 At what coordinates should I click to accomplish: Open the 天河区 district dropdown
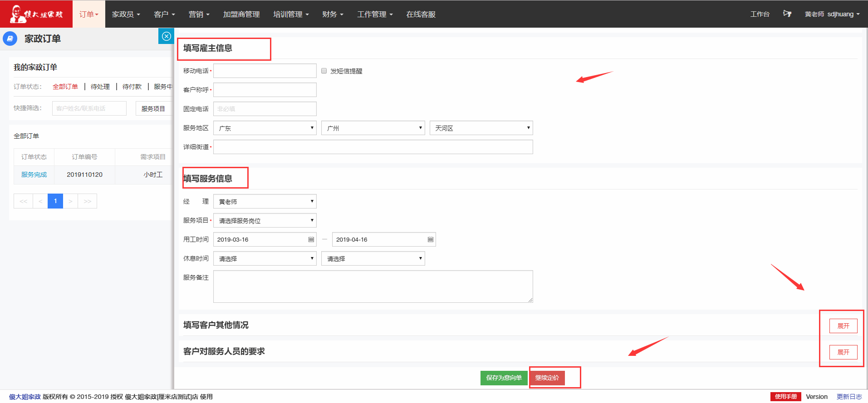pyautogui.click(x=481, y=128)
